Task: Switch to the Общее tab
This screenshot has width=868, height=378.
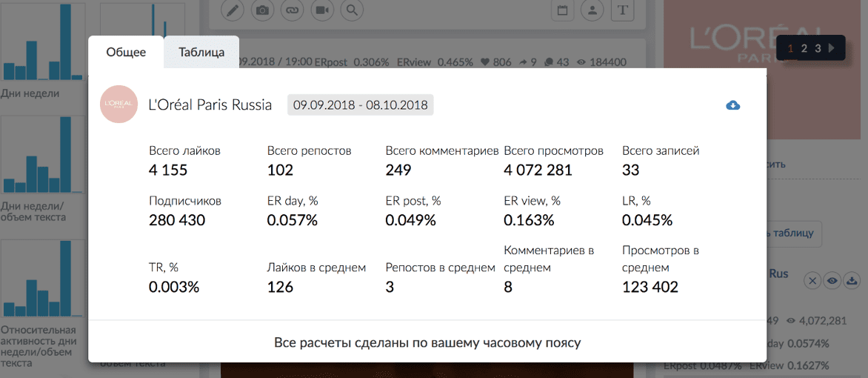Action: pos(126,53)
